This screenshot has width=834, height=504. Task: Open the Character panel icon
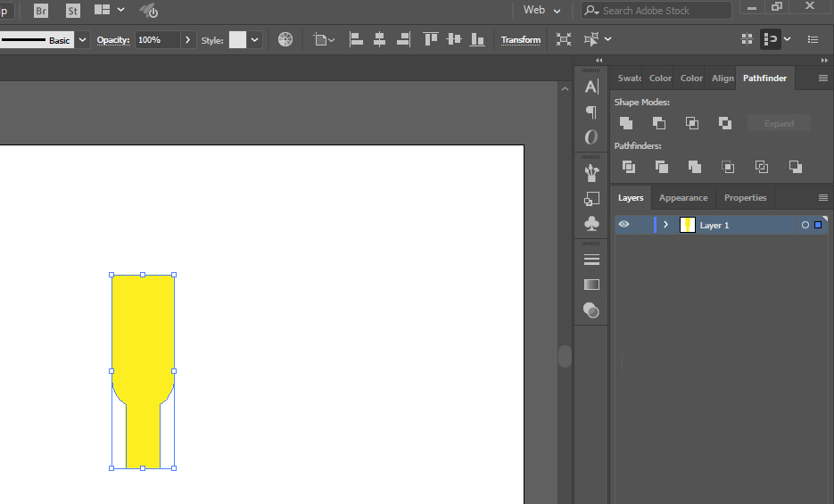[591, 87]
